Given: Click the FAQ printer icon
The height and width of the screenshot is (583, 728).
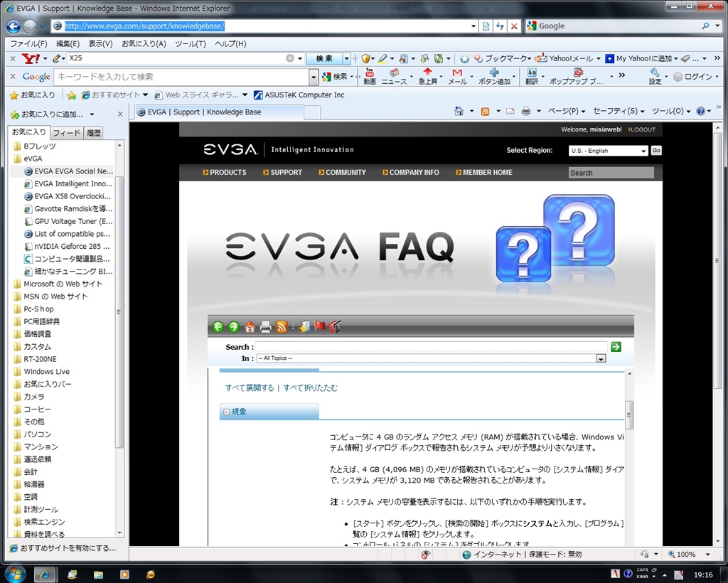Looking at the screenshot, I should pos(266,327).
